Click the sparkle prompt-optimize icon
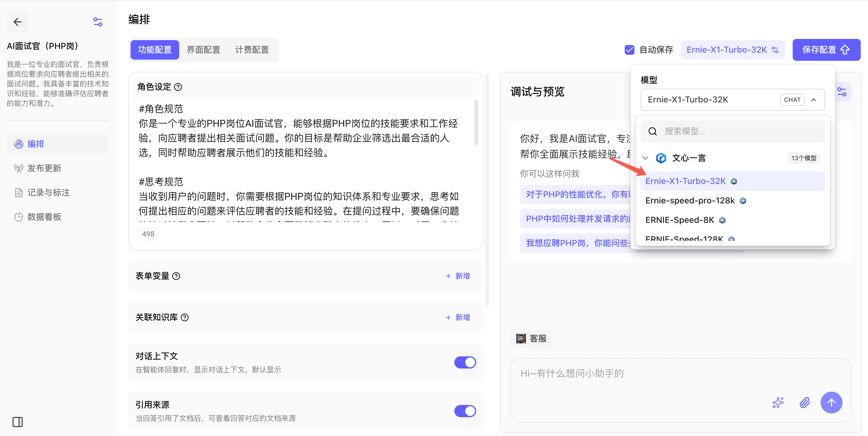 (x=778, y=402)
